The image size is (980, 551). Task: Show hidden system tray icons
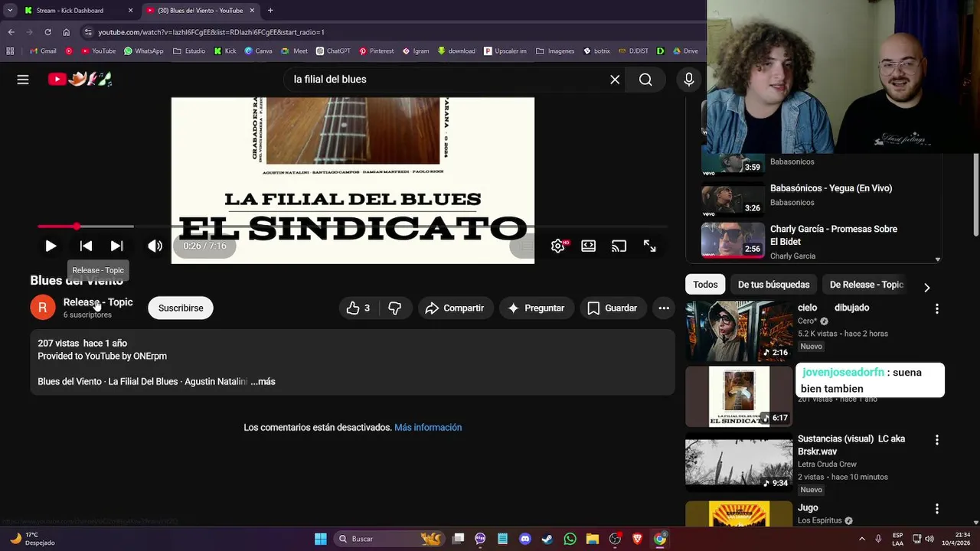tap(862, 539)
